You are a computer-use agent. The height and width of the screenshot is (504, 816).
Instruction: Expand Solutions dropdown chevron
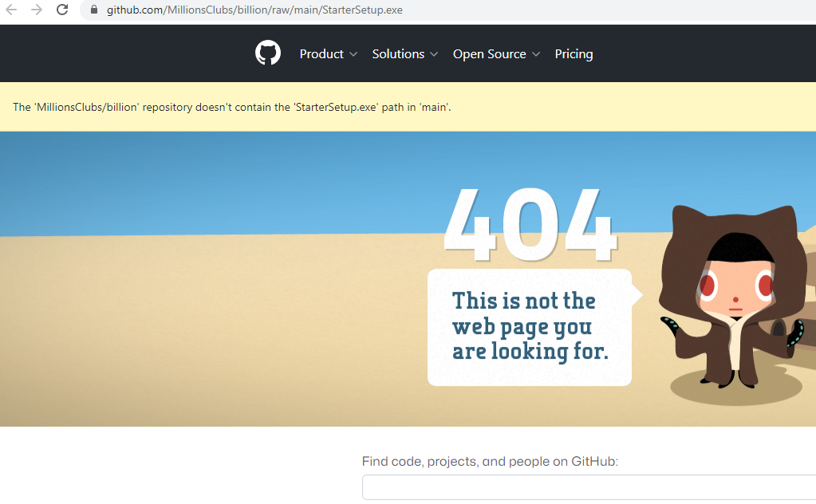434,54
